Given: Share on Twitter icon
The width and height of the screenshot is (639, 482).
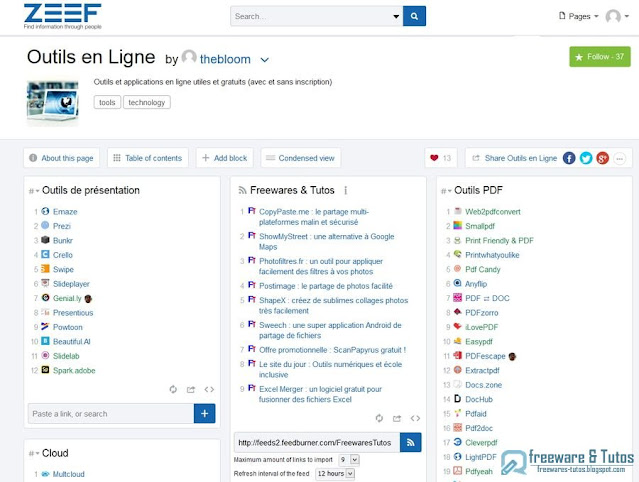Looking at the screenshot, I should [x=586, y=158].
